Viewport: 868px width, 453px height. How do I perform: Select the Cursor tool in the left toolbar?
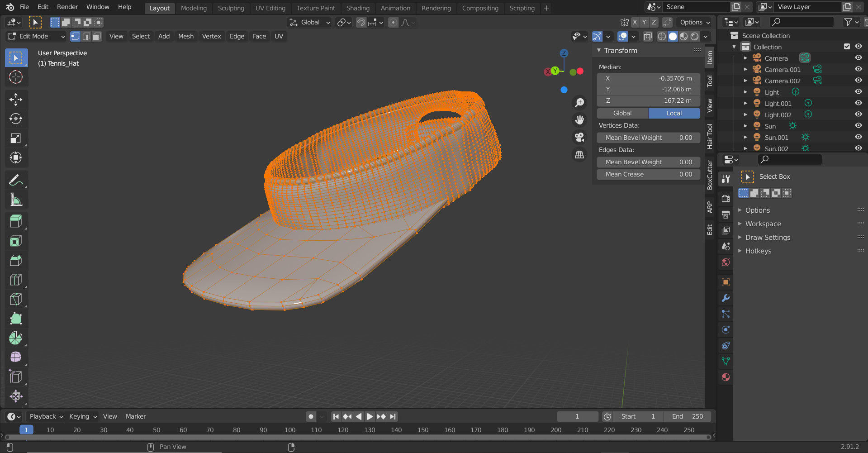pyautogui.click(x=16, y=77)
